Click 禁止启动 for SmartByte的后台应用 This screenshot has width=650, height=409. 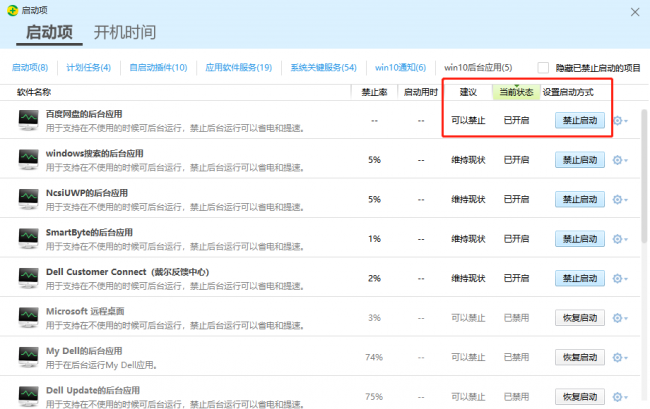pyautogui.click(x=580, y=239)
